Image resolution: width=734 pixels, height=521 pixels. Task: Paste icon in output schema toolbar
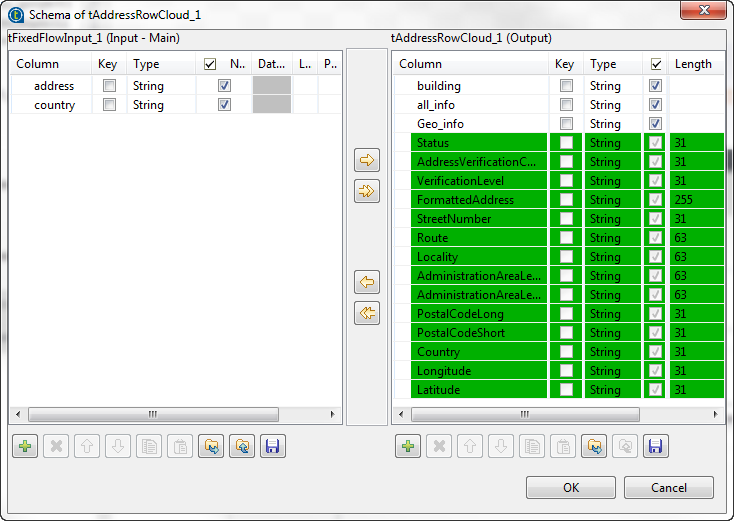coord(563,446)
